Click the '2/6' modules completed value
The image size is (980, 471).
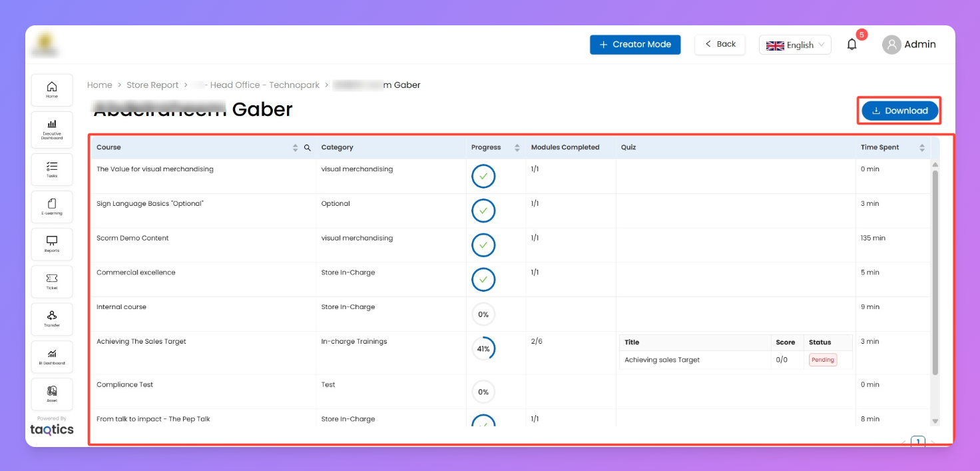click(537, 342)
